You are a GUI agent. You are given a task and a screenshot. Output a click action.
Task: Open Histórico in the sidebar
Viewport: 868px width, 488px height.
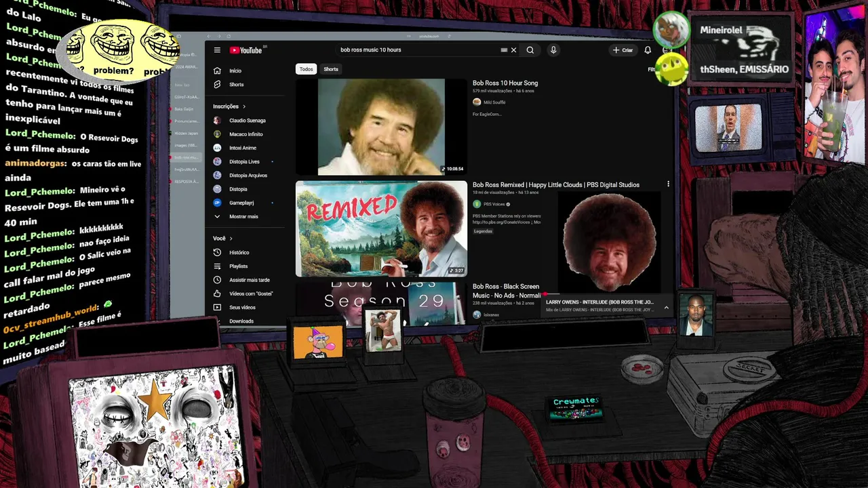pyautogui.click(x=239, y=252)
